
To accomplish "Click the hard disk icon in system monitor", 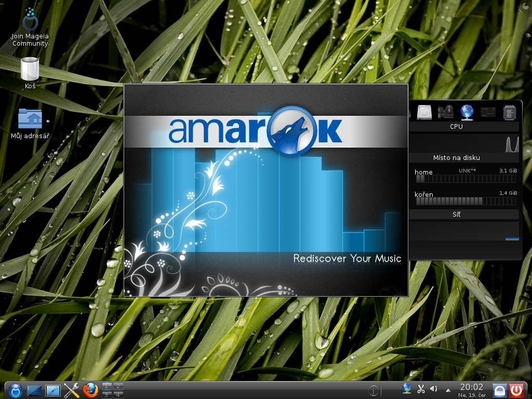I will pos(424,112).
